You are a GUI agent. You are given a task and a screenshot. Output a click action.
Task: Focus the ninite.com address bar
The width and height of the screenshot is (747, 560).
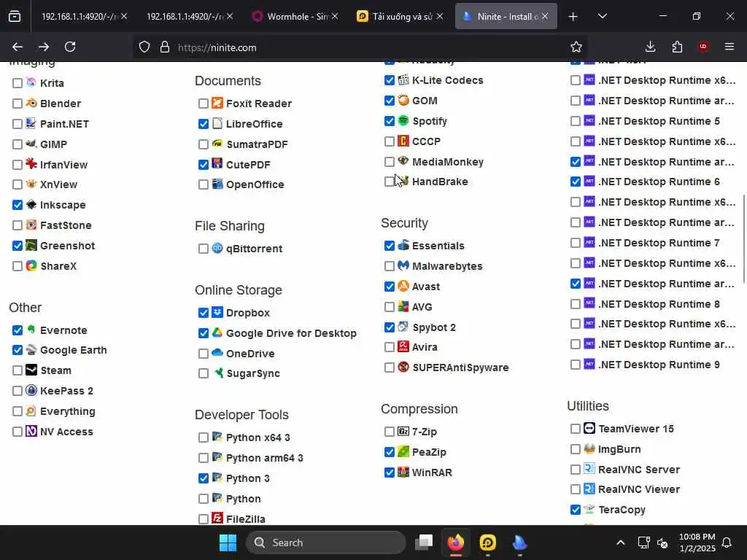point(362,47)
